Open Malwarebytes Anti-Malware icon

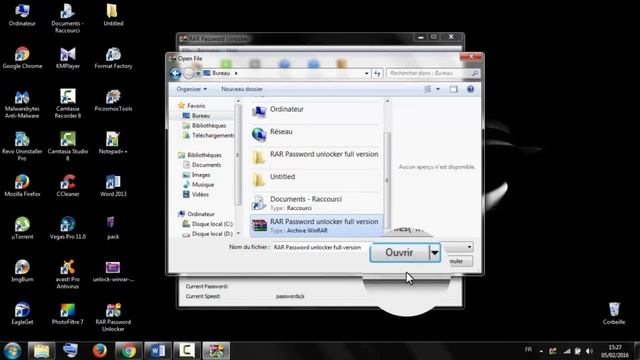point(22,104)
